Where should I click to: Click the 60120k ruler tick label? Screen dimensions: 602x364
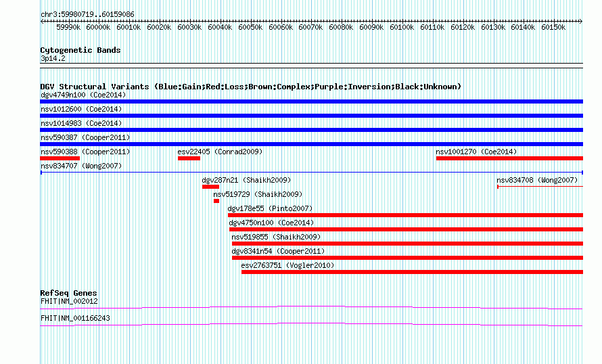click(x=463, y=27)
